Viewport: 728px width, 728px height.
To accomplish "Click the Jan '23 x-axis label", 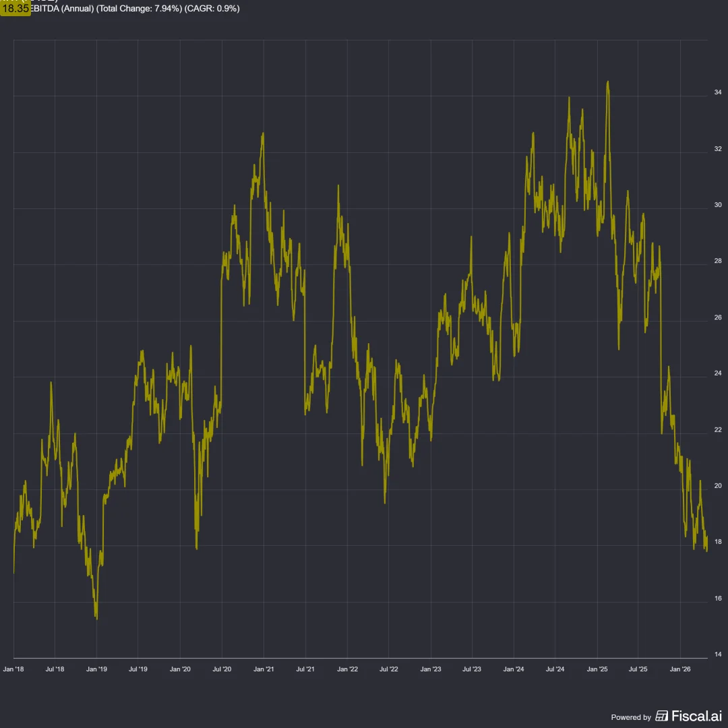I will tap(431, 669).
